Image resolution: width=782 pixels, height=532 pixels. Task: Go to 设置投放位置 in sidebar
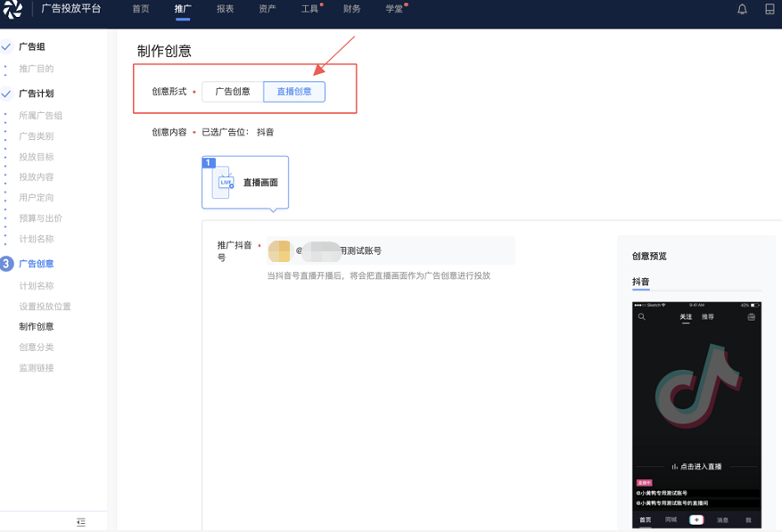click(45, 307)
